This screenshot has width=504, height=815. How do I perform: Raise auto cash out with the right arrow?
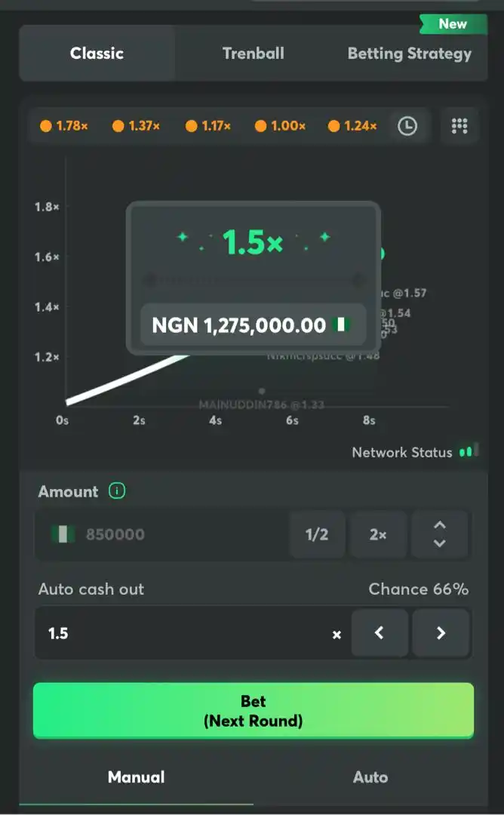coord(441,632)
